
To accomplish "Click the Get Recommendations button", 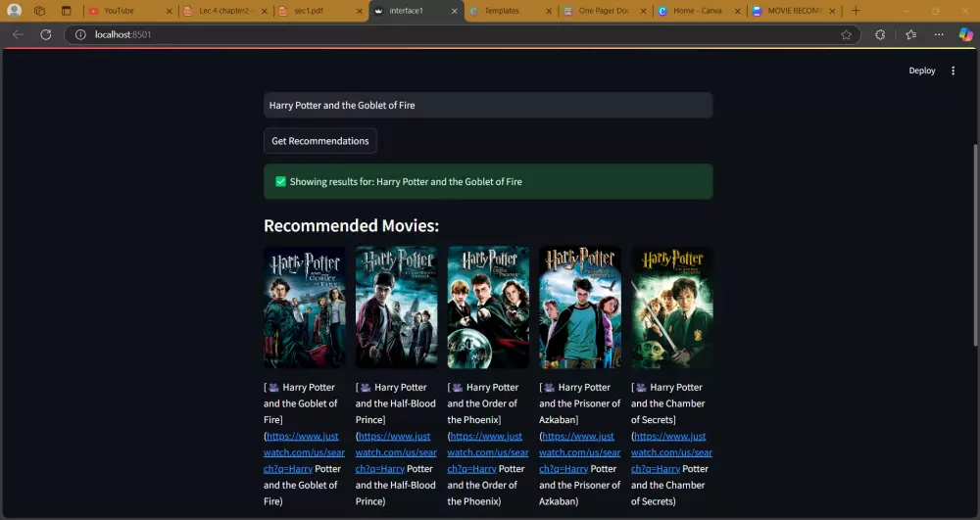I will pyautogui.click(x=320, y=141).
